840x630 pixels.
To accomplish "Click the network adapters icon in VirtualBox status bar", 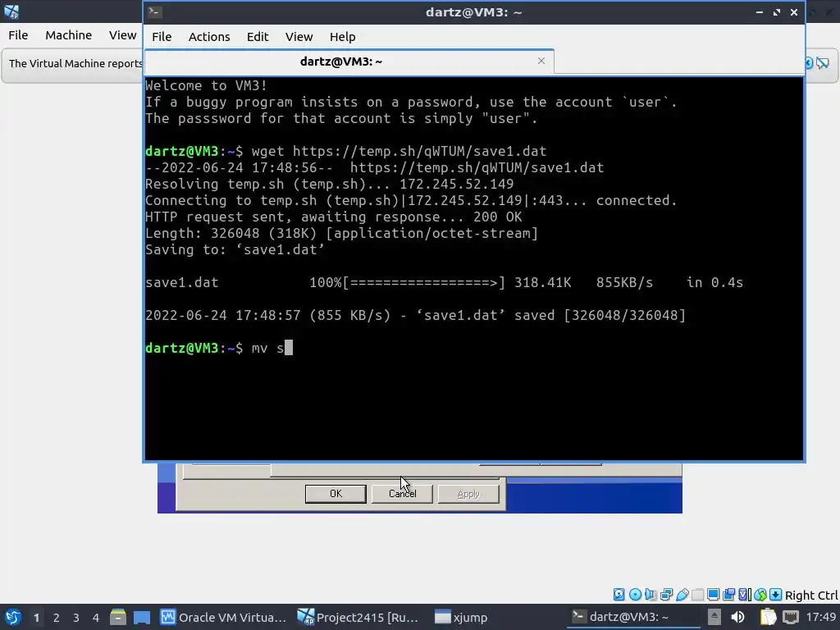I will click(666, 594).
